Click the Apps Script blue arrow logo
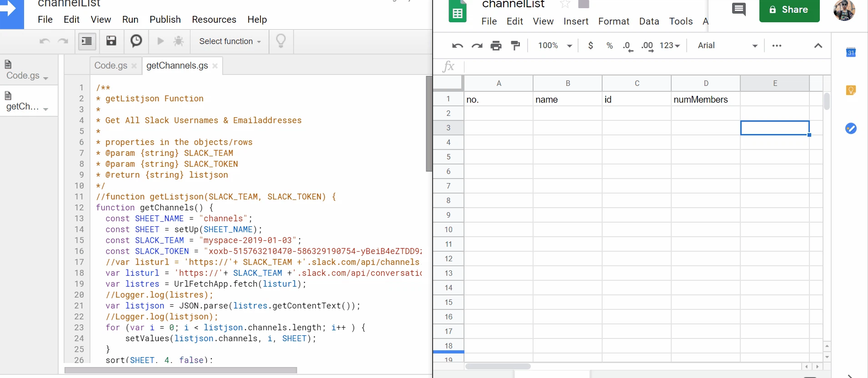868x378 pixels. 12,14
